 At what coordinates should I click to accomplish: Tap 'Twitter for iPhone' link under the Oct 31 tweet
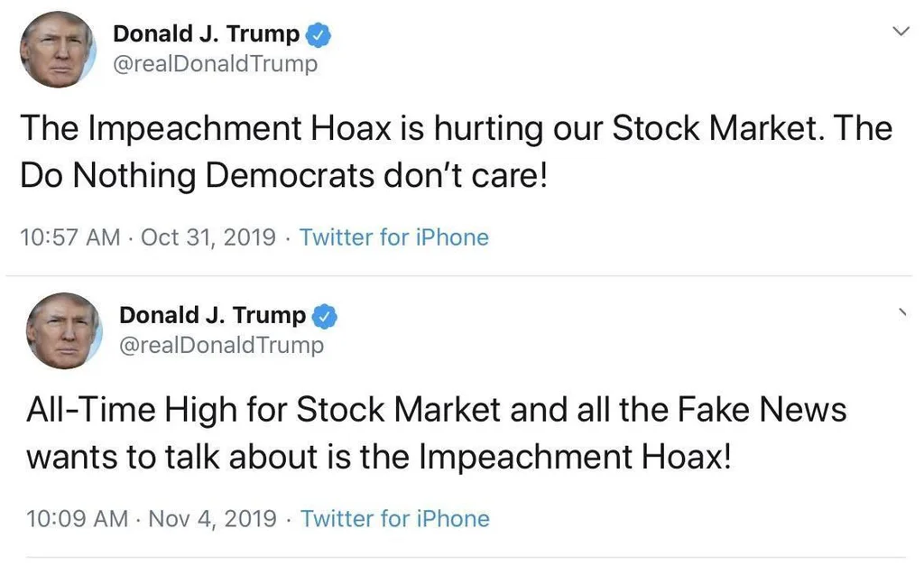(393, 237)
